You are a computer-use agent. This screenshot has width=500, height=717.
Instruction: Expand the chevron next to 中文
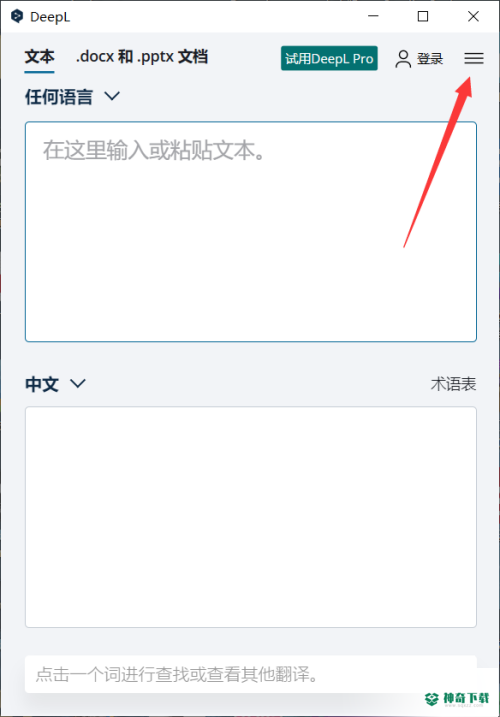click(78, 384)
